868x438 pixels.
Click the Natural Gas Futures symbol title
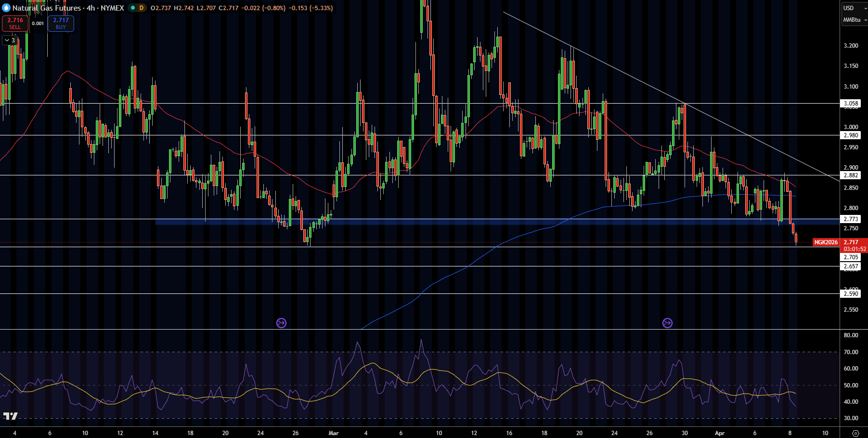point(47,8)
